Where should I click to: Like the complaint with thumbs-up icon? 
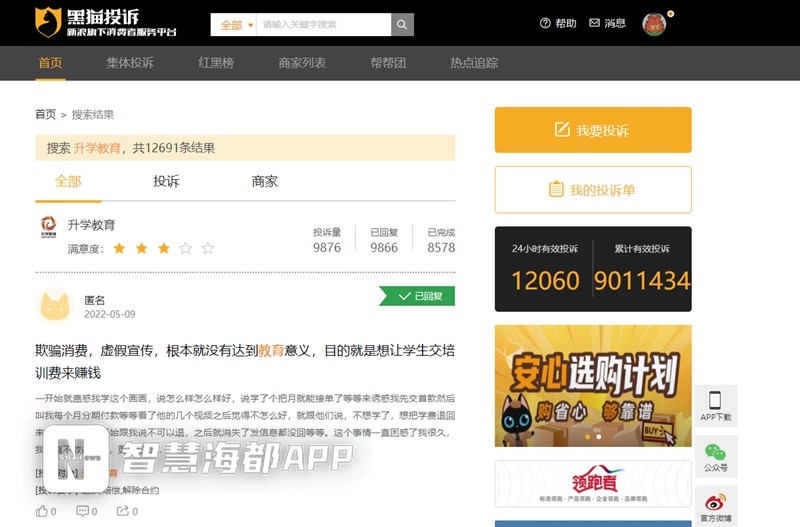point(42,511)
